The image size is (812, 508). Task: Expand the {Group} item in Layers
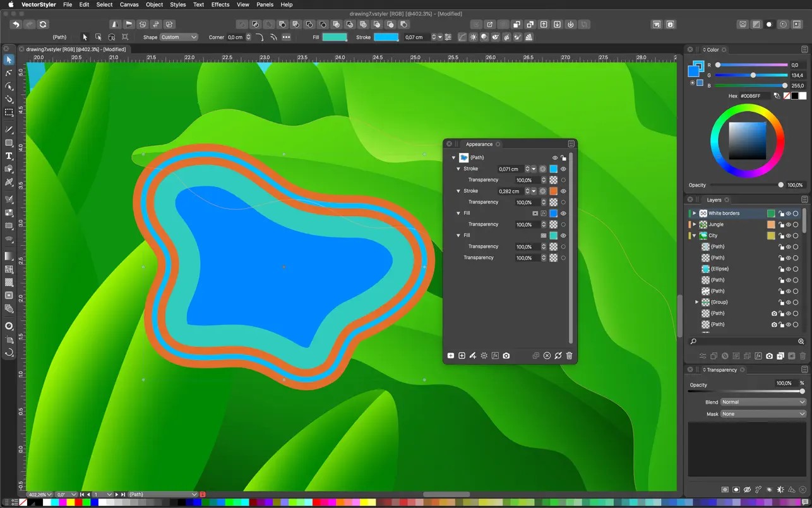click(x=697, y=303)
